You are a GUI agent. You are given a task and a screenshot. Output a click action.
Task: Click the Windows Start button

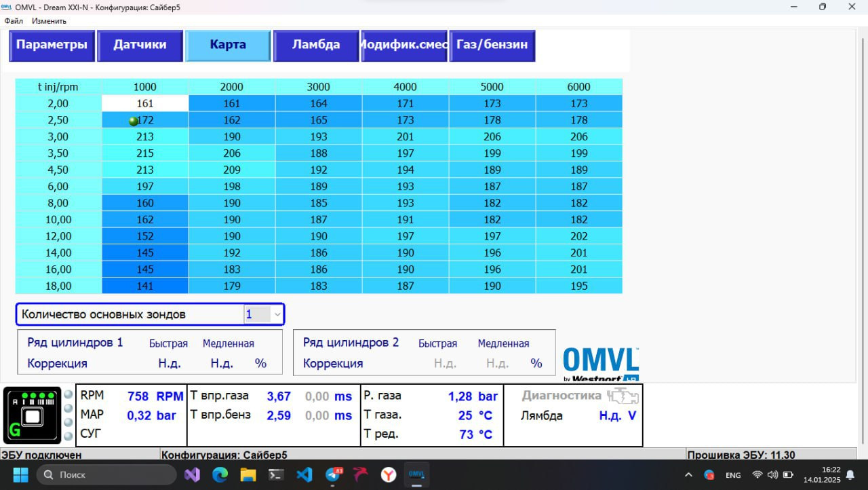point(20,474)
